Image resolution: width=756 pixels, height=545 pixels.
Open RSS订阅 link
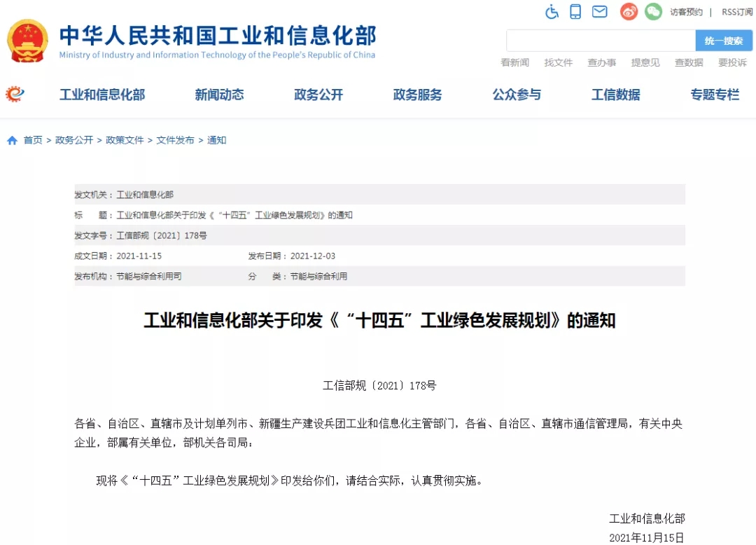[737, 12]
